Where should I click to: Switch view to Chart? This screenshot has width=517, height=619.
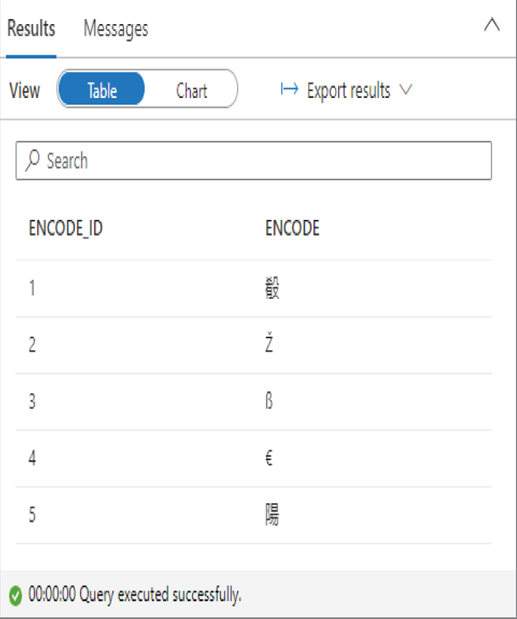click(x=191, y=90)
